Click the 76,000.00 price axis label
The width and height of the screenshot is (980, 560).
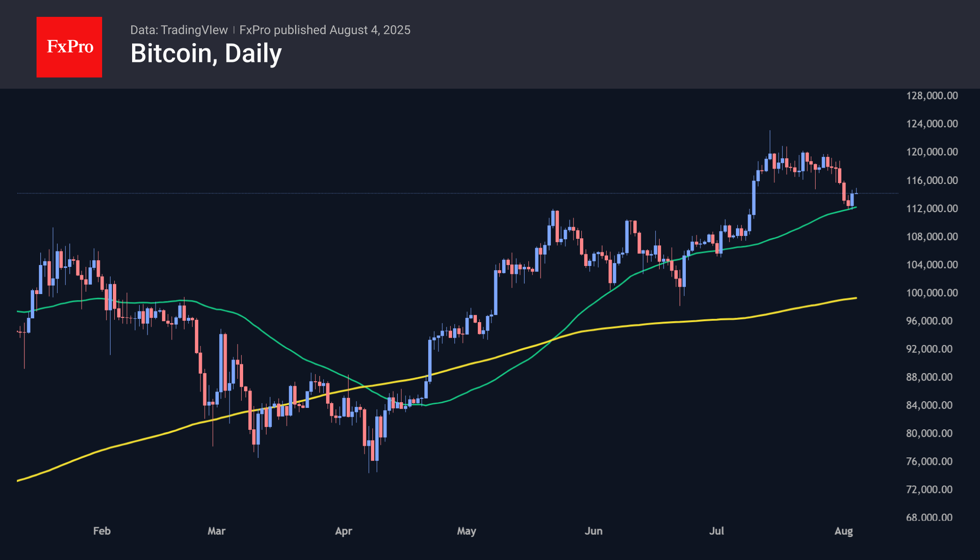(x=929, y=461)
